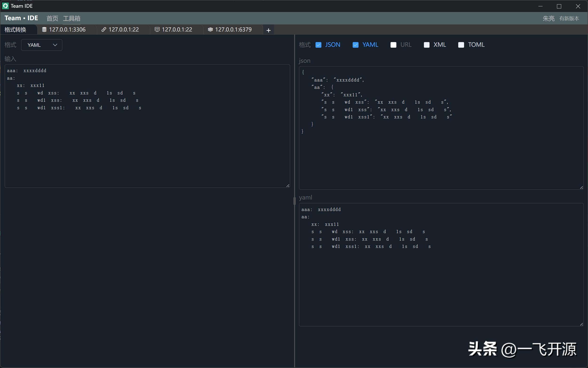
Task: Switch to the 格式转换 tab
Action: pyautogui.click(x=15, y=30)
